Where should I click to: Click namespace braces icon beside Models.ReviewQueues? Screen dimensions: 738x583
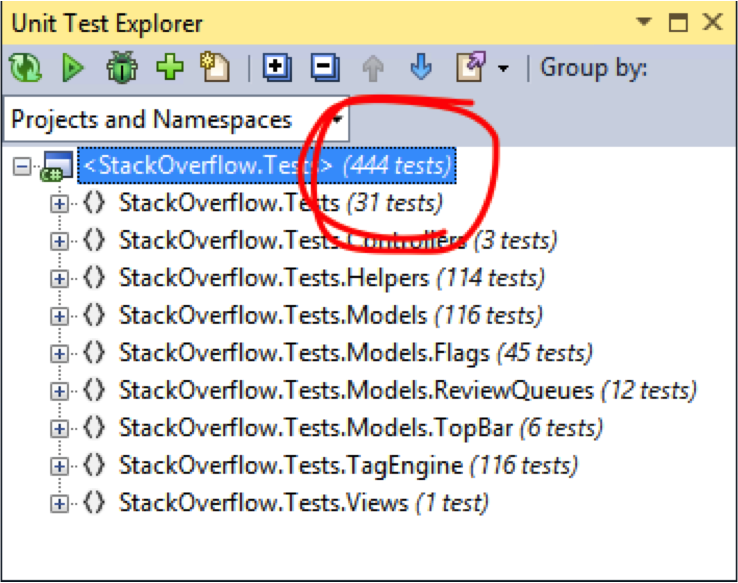[94, 391]
